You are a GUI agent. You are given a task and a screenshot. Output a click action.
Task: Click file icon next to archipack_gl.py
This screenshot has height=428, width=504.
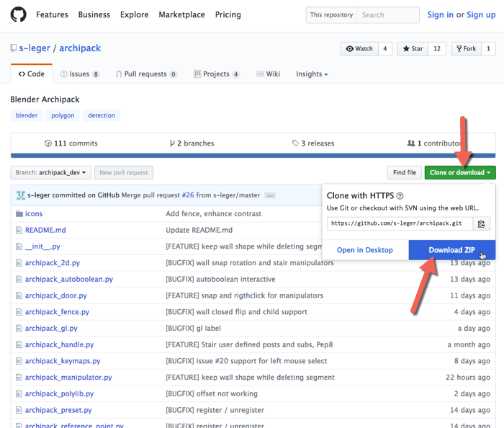(x=19, y=329)
